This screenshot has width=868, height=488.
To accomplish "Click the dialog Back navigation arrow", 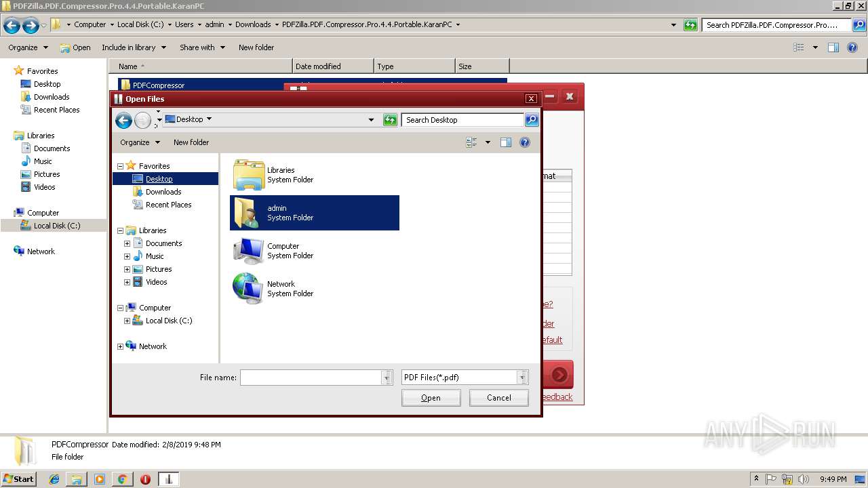I will tap(123, 121).
